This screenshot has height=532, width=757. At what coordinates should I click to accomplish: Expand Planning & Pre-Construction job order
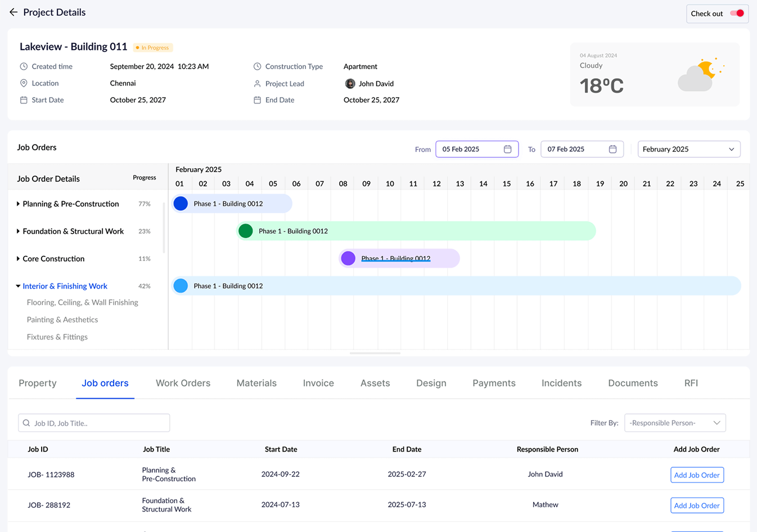(18, 204)
